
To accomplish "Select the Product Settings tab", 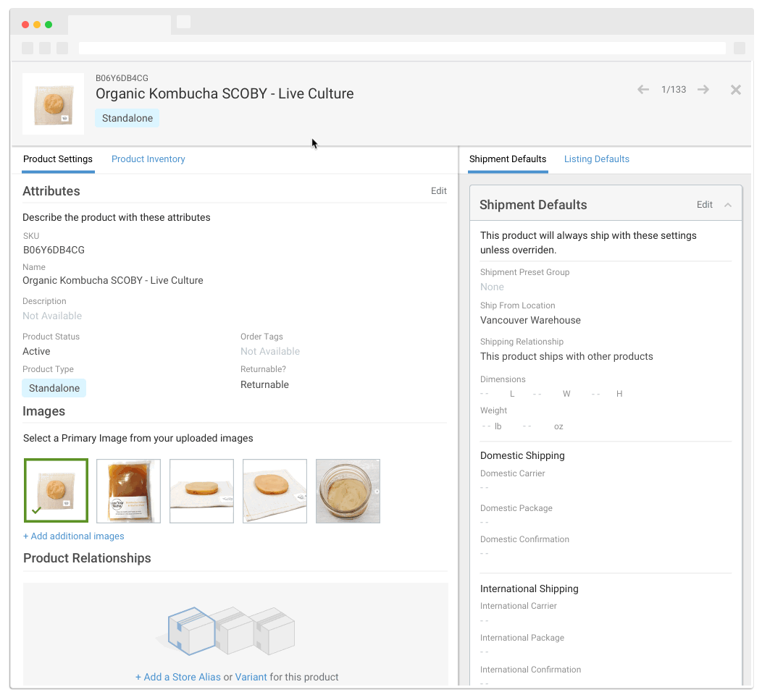I will (58, 159).
